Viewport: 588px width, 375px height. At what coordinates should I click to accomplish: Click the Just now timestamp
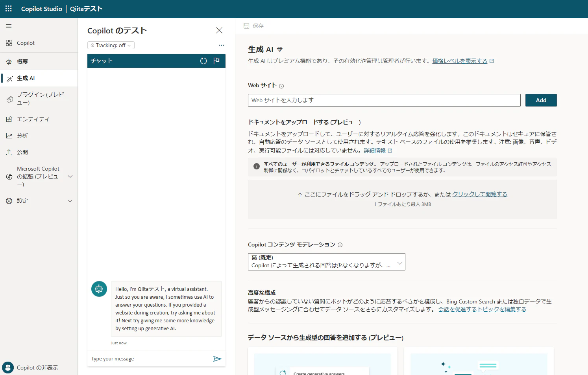coord(118,343)
